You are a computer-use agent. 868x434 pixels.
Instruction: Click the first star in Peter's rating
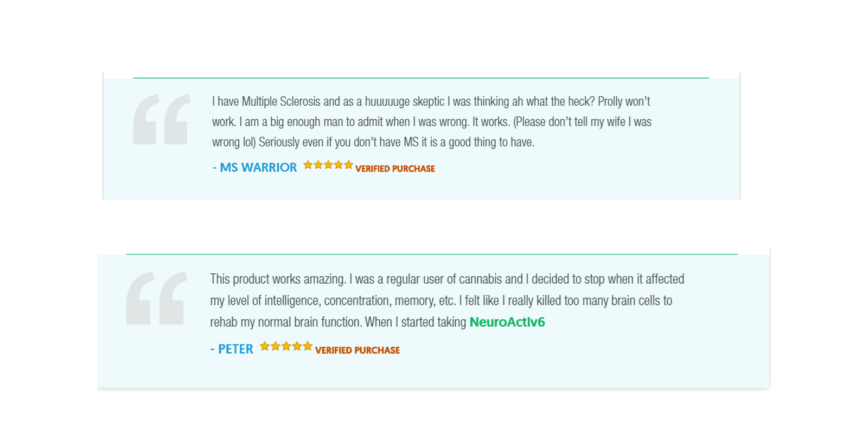click(265, 346)
